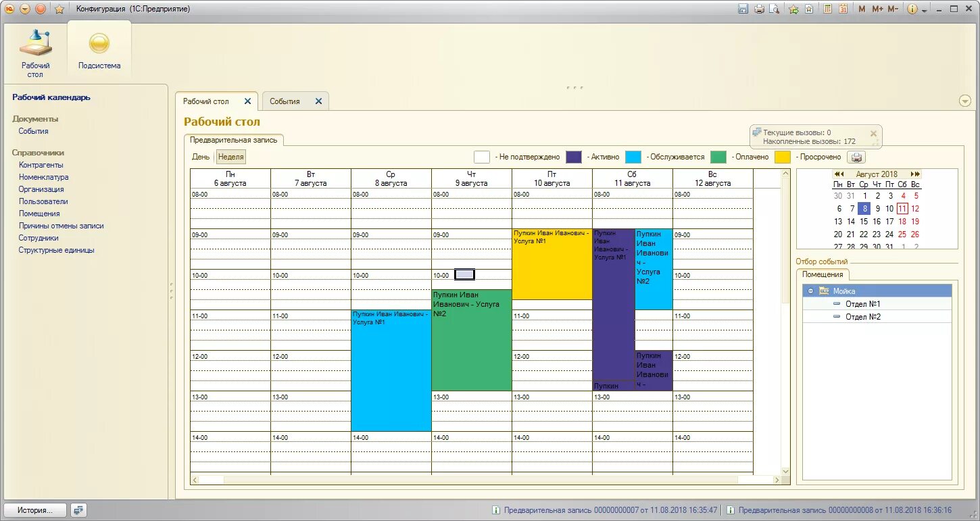980x521 pixels.
Task: Collapse the Мойка tree node
Action: [810, 291]
